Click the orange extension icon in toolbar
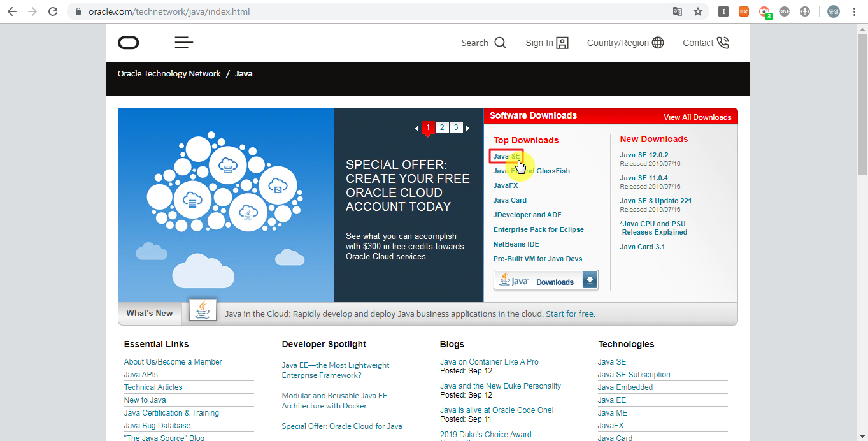868x441 pixels. tap(744, 11)
